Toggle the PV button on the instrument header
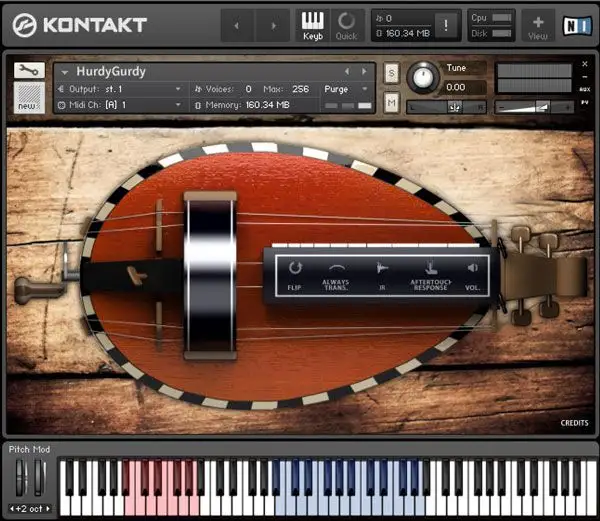600x521 pixels. pyautogui.click(x=585, y=101)
